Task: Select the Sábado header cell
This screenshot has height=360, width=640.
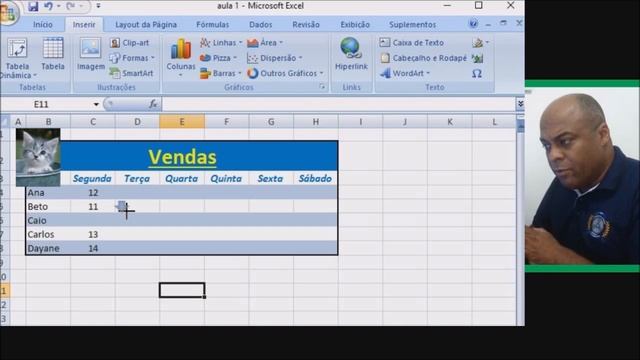Action: click(x=315, y=178)
